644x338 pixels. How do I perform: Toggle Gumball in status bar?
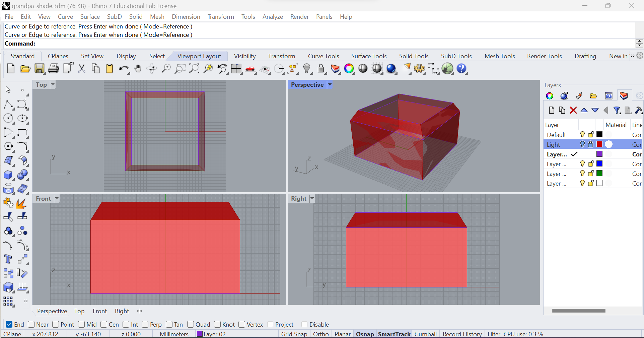pos(426,334)
